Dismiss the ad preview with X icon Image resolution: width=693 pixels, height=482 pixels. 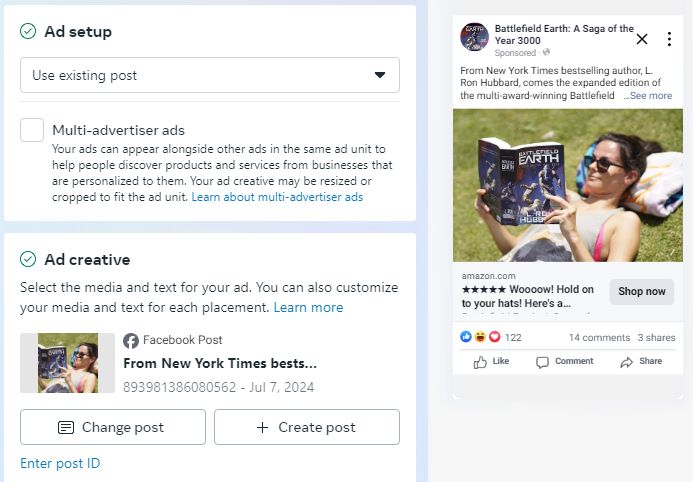(642, 39)
